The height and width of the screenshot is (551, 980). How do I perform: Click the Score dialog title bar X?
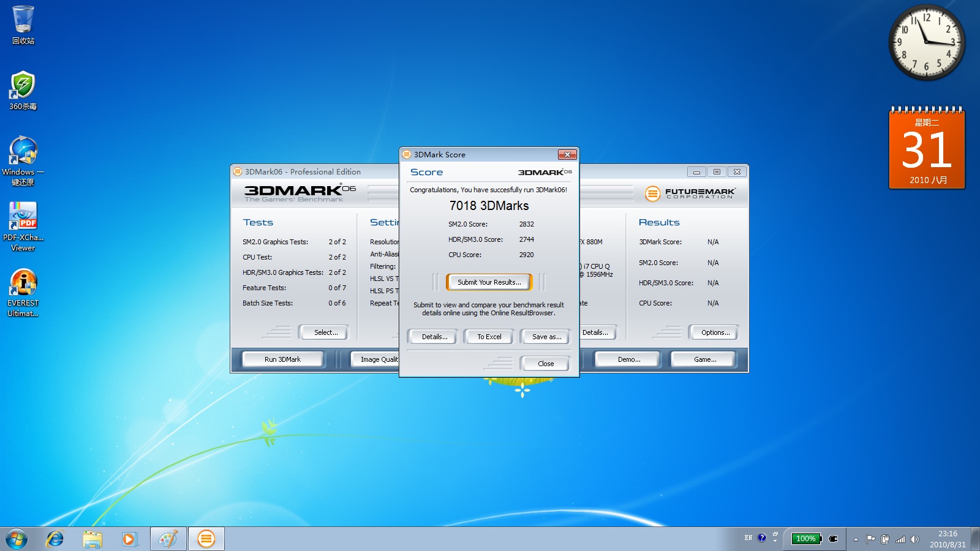567,154
